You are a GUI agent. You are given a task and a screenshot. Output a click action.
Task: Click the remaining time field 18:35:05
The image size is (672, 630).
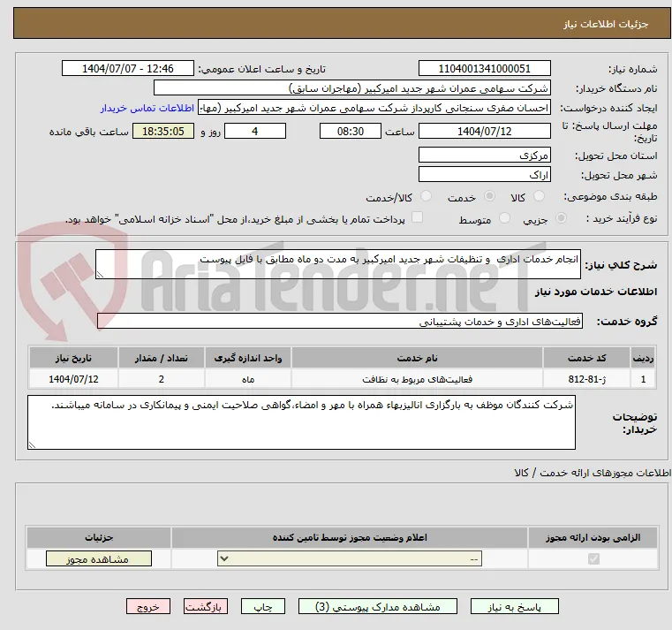point(162,132)
